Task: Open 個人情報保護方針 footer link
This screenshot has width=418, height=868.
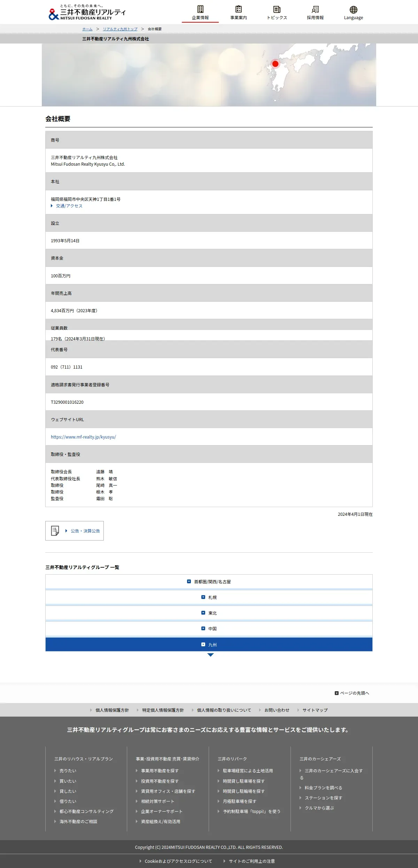Action: coord(112,710)
